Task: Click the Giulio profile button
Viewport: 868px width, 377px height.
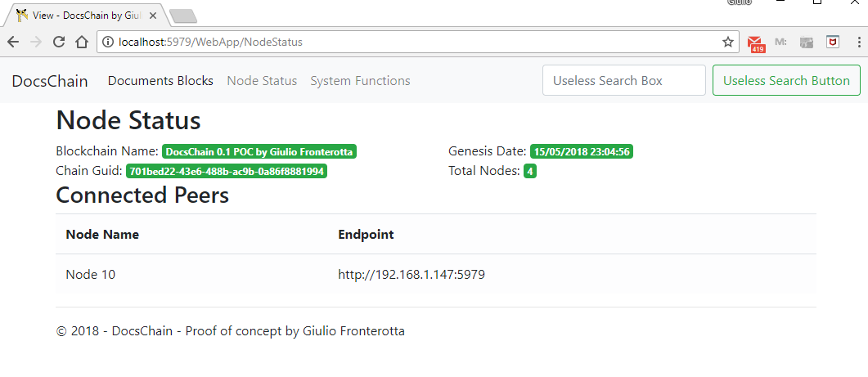Action: pyautogui.click(x=738, y=2)
